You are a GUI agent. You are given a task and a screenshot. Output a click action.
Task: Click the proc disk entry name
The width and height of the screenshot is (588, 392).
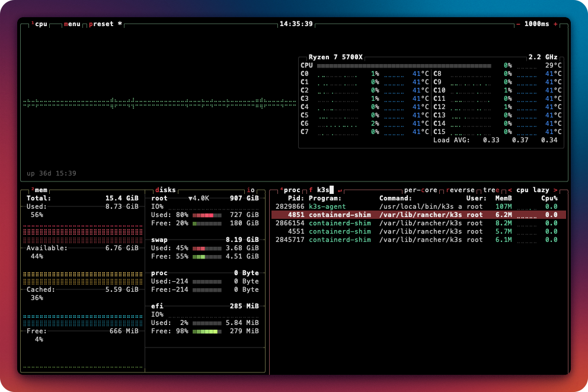159,273
